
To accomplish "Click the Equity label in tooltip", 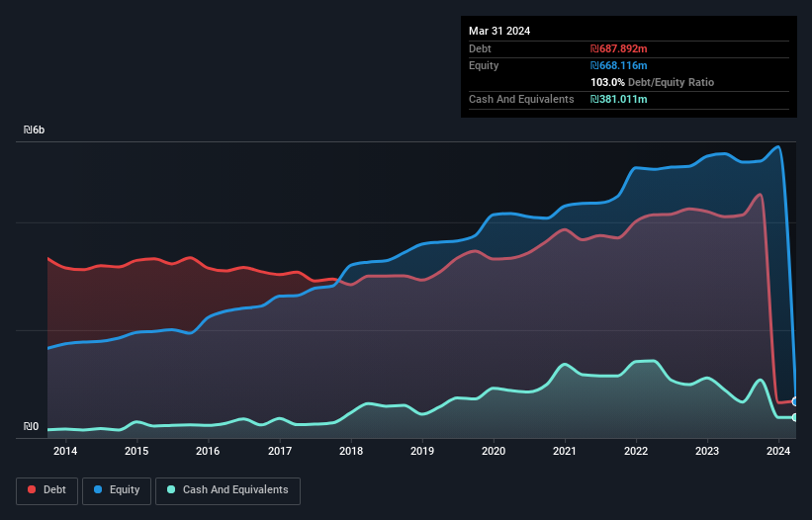I will tap(484, 65).
